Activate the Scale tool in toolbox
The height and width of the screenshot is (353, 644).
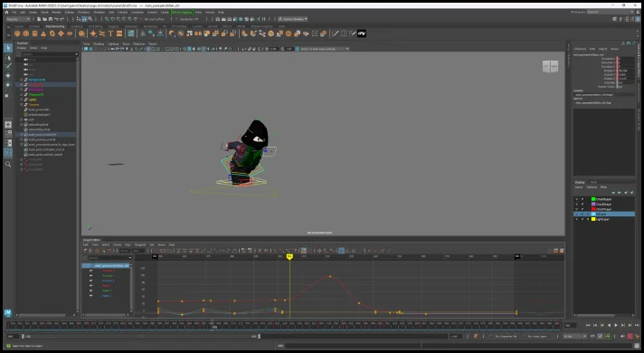tap(8, 94)
